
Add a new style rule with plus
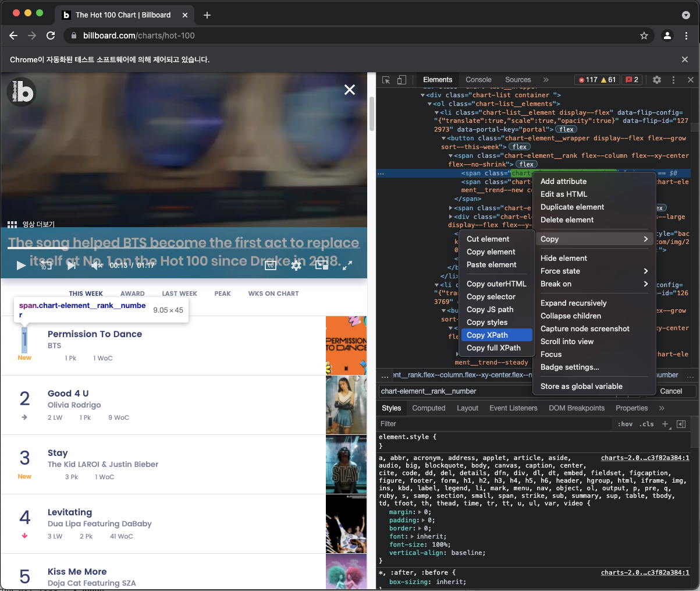pos(666,424)
